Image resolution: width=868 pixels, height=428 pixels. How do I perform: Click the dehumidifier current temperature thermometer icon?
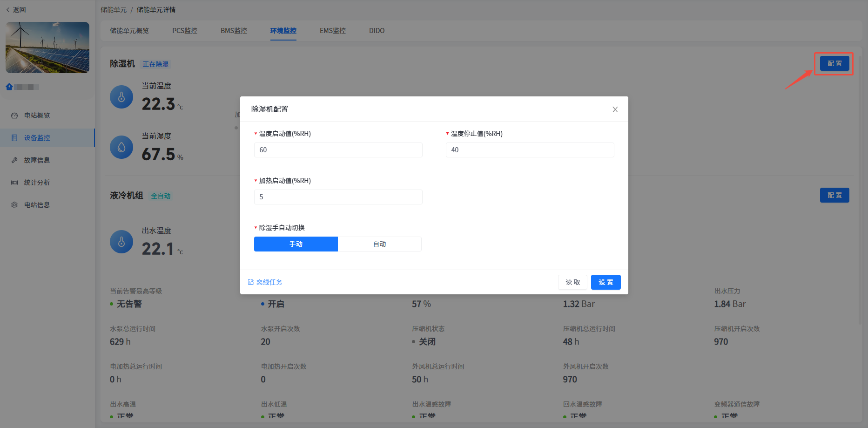point(121,97)
